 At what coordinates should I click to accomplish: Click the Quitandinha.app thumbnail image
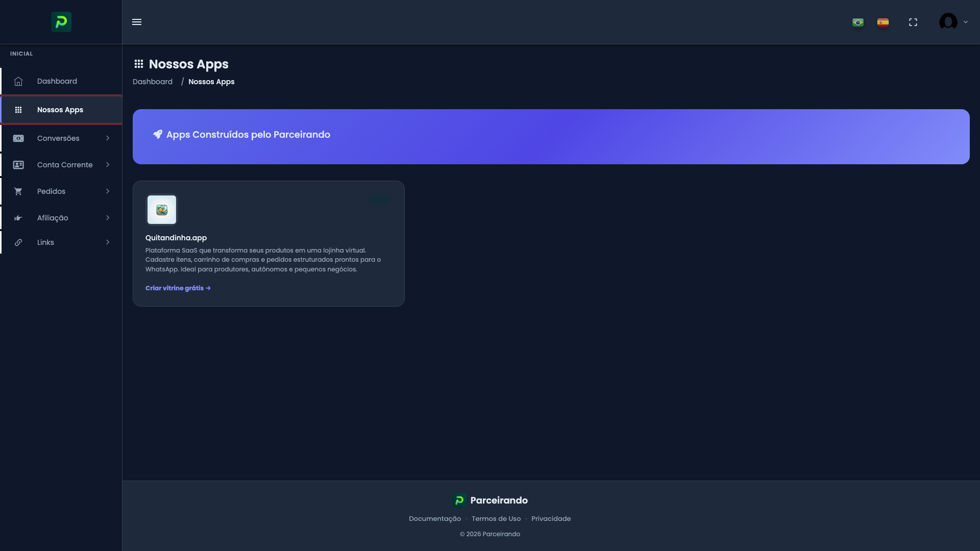162,210
